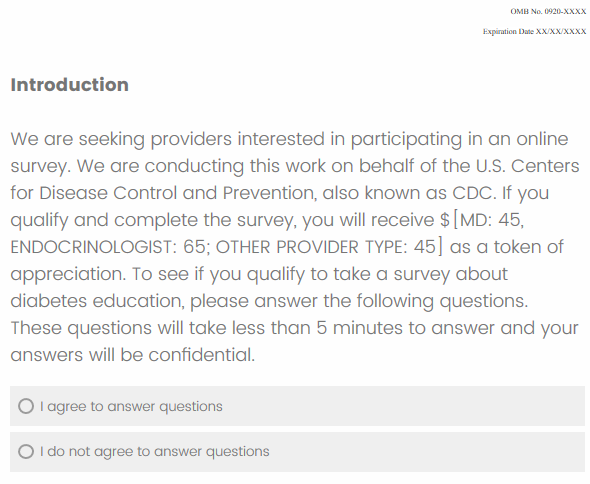Viewport: 590px width, 484px height.
Task: Click the "[MD: 45," incentive text
Action: (x=488, y=220)
